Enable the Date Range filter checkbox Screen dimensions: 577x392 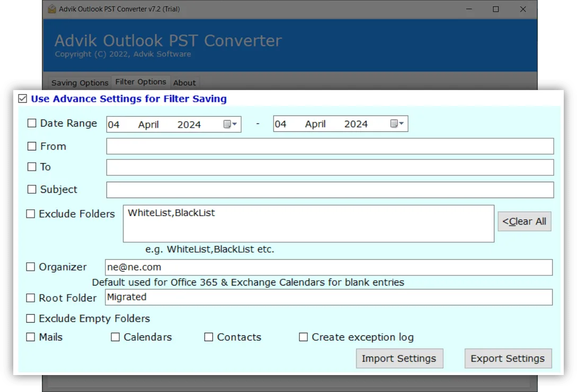31,123
